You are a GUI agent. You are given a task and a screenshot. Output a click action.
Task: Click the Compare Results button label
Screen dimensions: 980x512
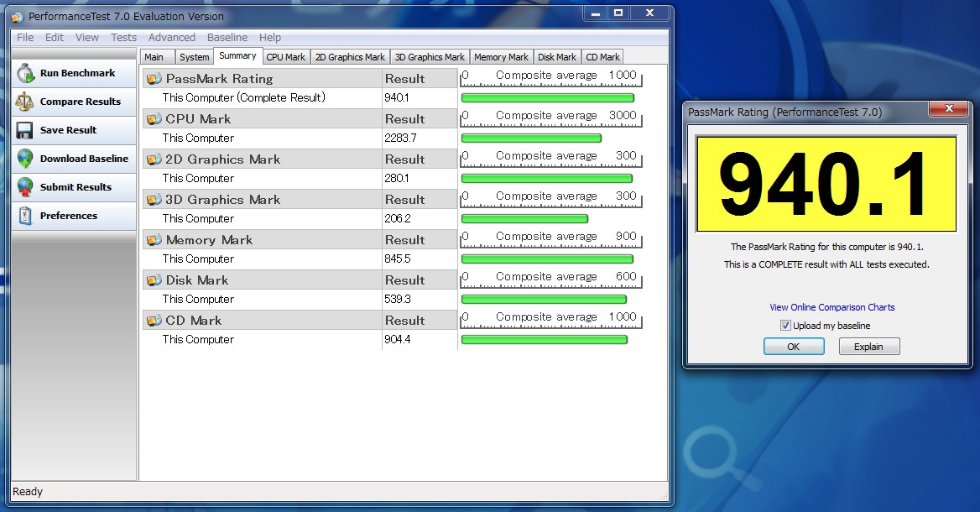[81, 102]
